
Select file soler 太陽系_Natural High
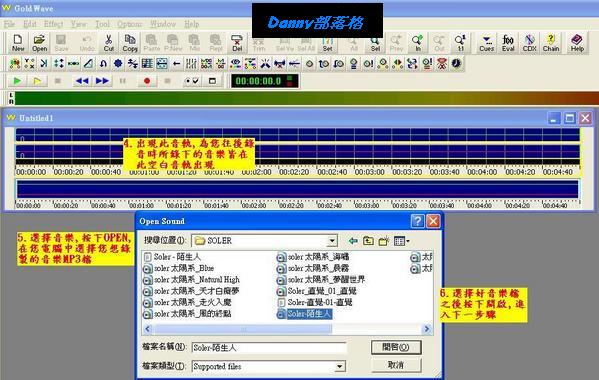coord(191,280)
